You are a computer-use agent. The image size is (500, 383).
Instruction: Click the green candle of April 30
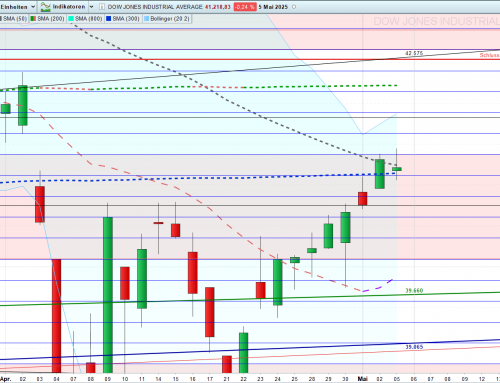click(x=345, y=227)
